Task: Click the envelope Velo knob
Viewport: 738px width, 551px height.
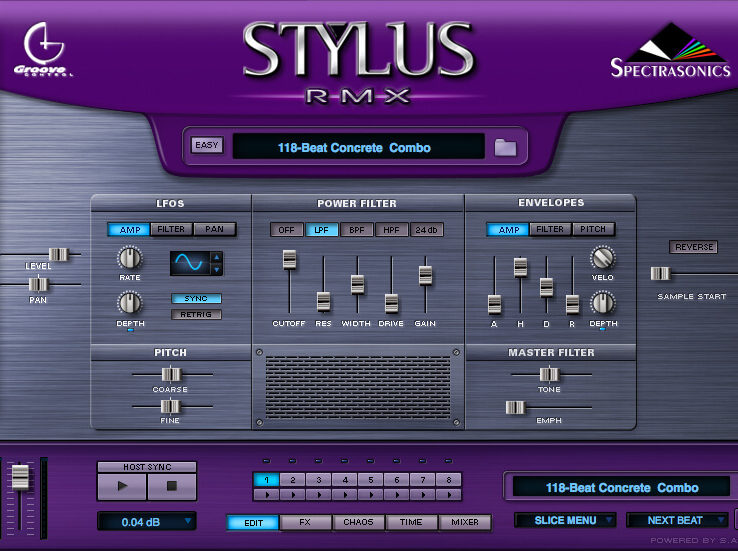Action: [x=602, y=258]
